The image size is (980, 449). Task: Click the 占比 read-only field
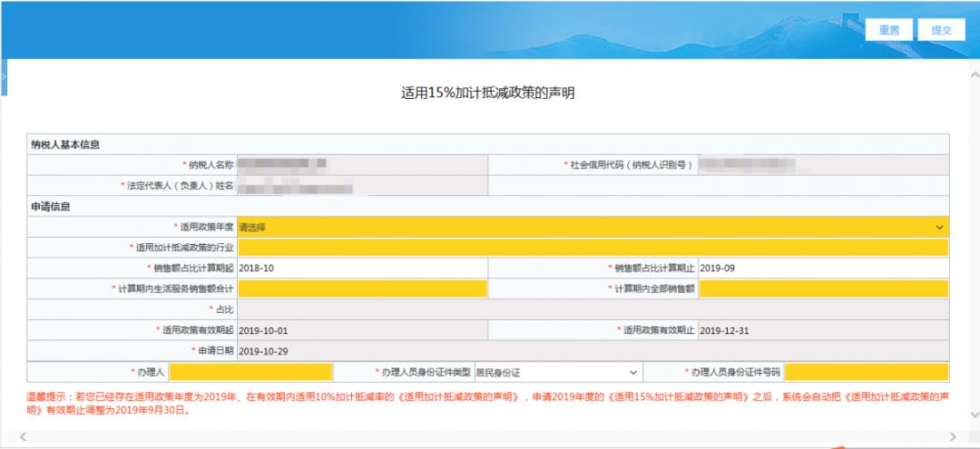coord(593,309)
